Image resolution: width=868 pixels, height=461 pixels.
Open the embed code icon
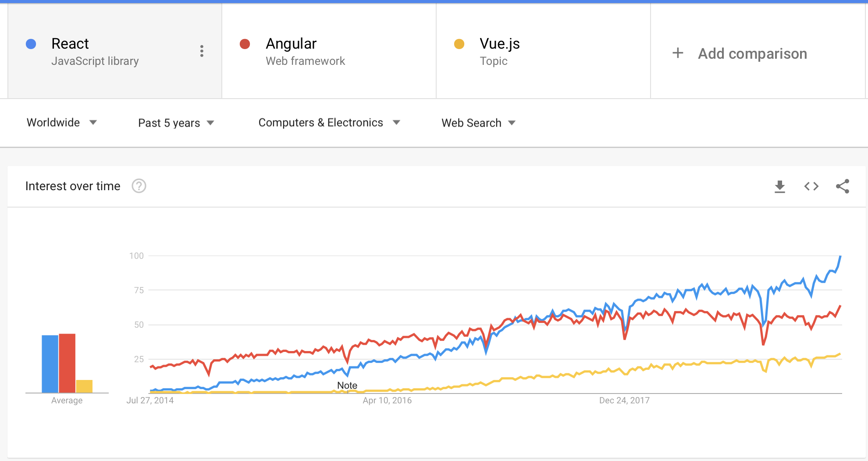[811, 186]
